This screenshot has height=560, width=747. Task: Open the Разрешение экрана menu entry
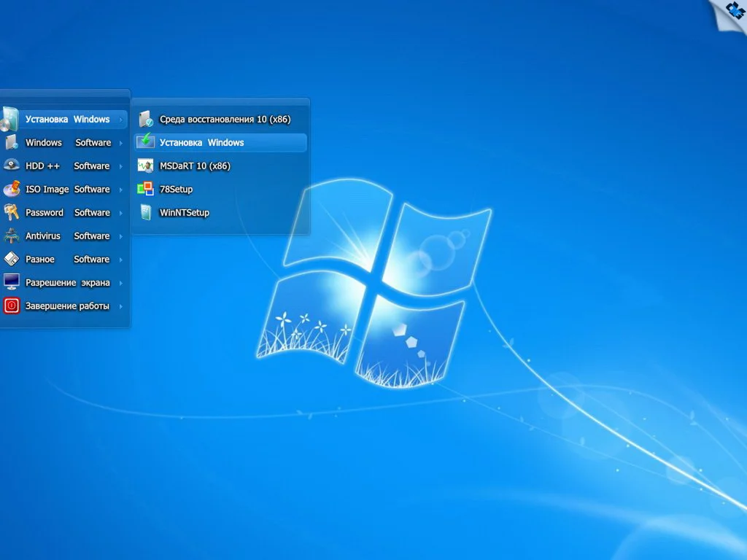point(64,282)
